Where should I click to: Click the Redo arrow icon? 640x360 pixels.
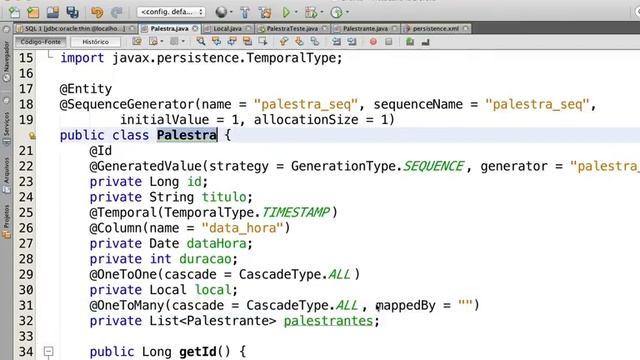(117, 12)
